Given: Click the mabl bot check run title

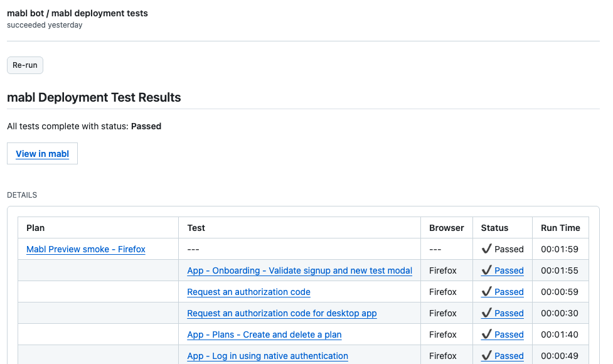Looking at the screenshot, I should pyautogui.click(x=77, y=13).
